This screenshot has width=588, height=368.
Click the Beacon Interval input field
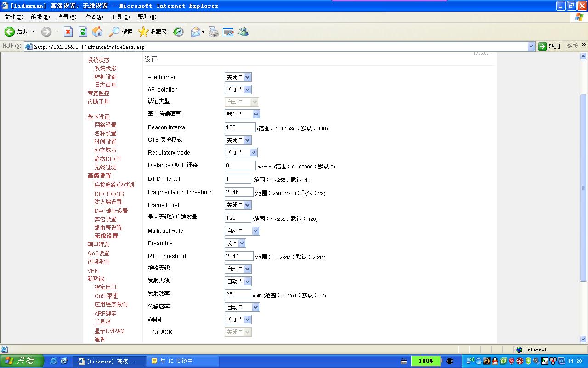click(x=240, y=127)
